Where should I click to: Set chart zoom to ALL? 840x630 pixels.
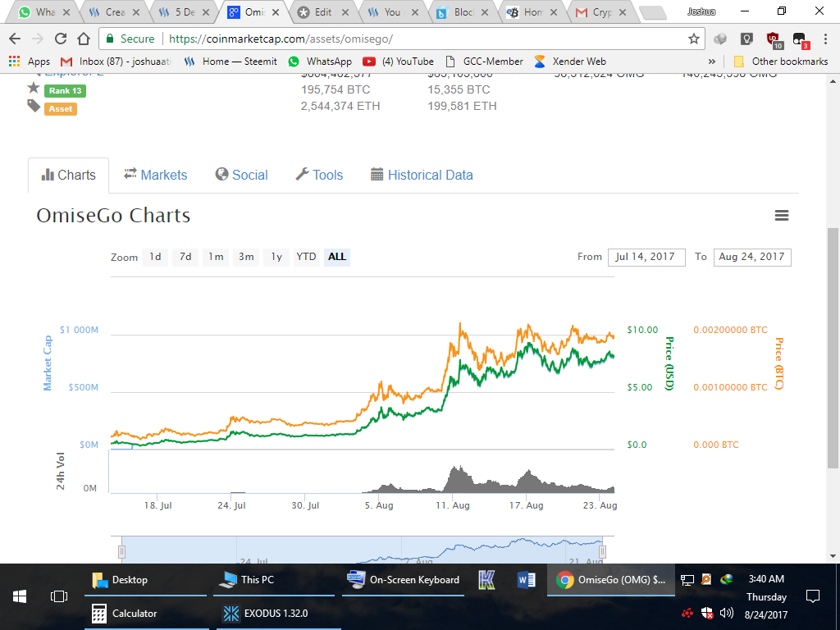tap(337, 257)
